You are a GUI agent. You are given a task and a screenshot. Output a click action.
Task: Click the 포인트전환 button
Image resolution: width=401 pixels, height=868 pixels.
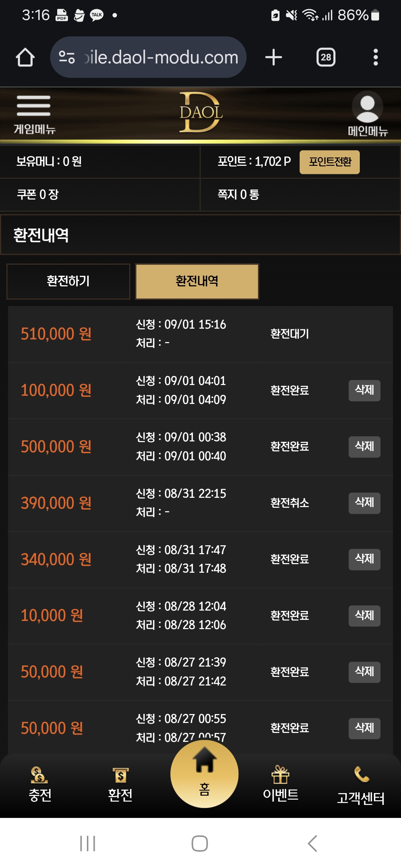click(x=330, y=162)
